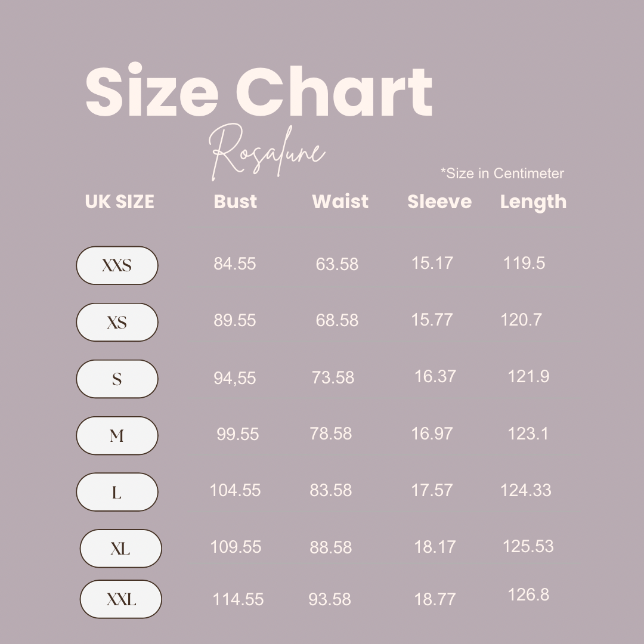Select the Length column header
Screen dimensions: 644x644
pyautogui.click(x=533, y=202)
